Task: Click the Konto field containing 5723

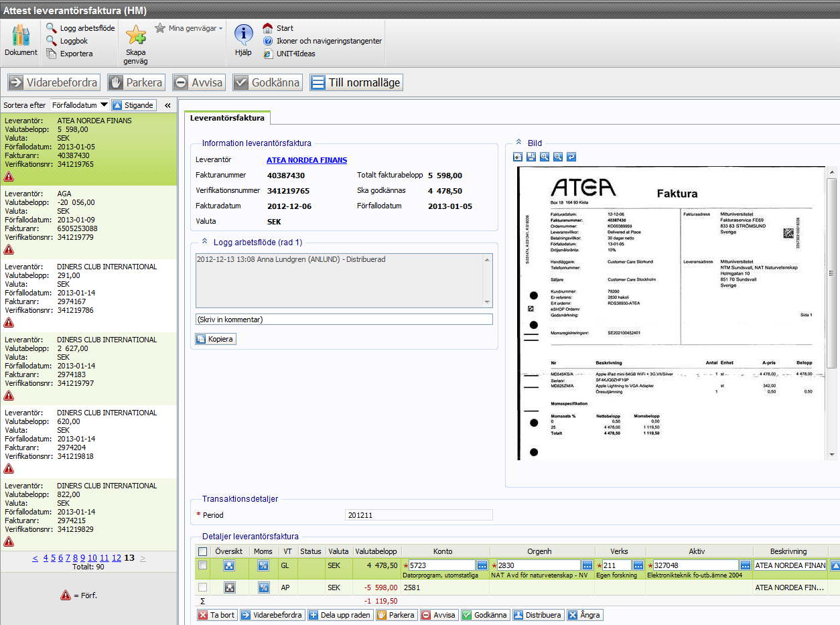Action: tap(442, 565)
